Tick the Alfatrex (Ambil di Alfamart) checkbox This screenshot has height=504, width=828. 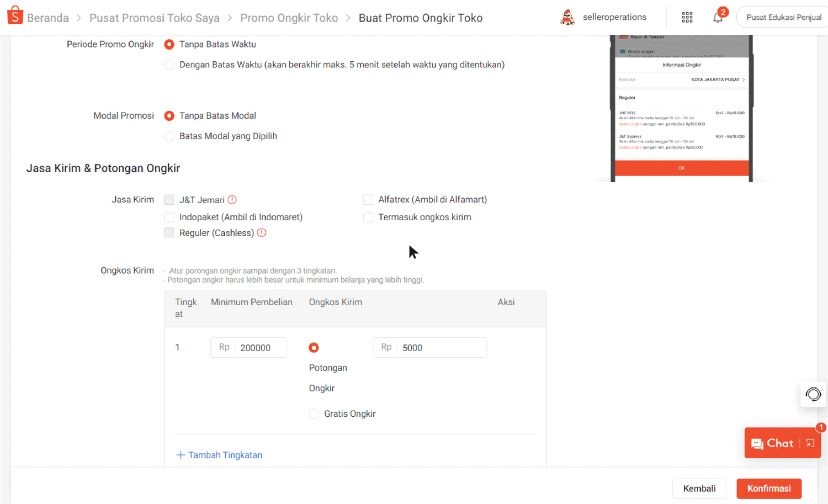(x=368, y=200)
